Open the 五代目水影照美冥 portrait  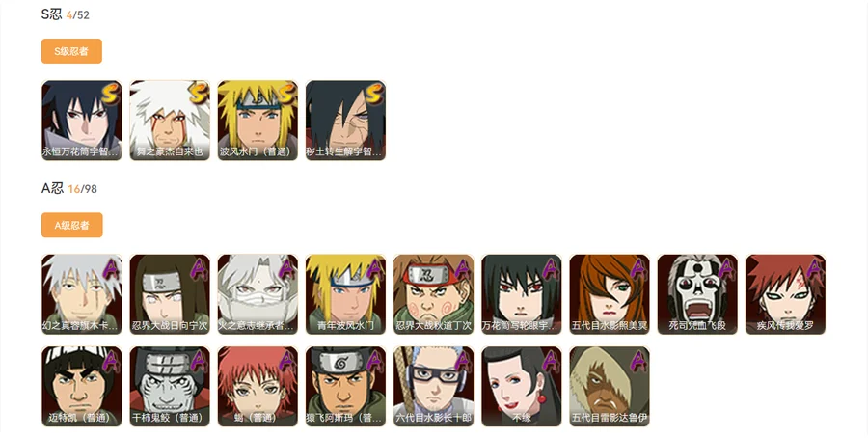[x=610, y=294]
